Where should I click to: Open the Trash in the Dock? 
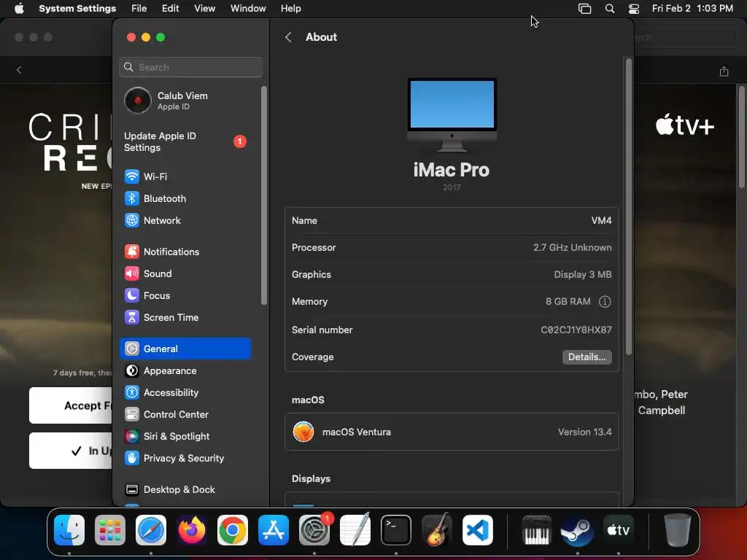click(x=678, y=531)
